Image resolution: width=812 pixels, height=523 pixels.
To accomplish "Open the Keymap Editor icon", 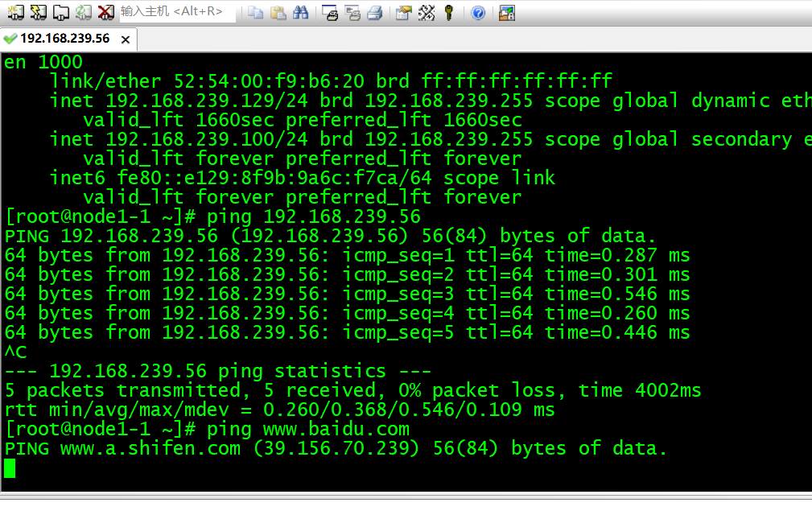I will click(427, 12).
